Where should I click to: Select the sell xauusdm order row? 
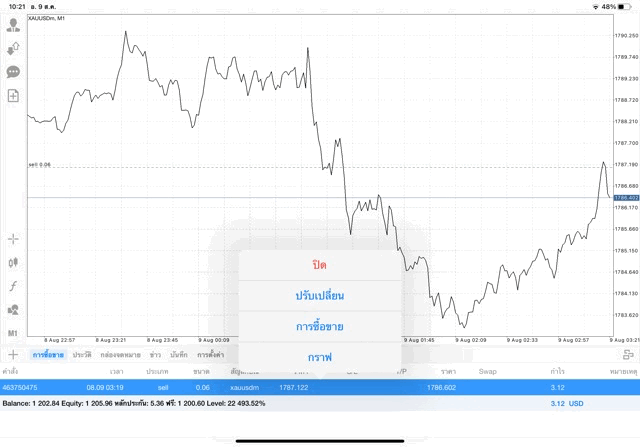pyautogui.click(x=300, y=386)
